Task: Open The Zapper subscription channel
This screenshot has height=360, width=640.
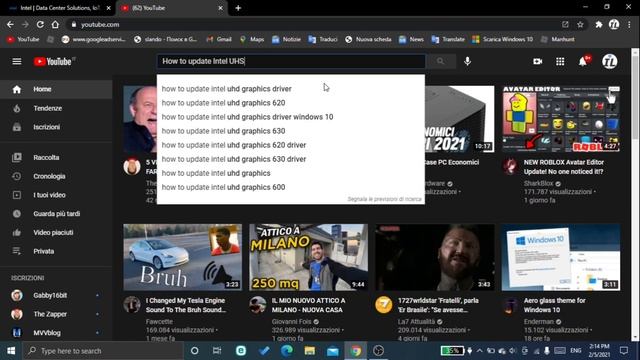Action: click(x=56, y=314)
